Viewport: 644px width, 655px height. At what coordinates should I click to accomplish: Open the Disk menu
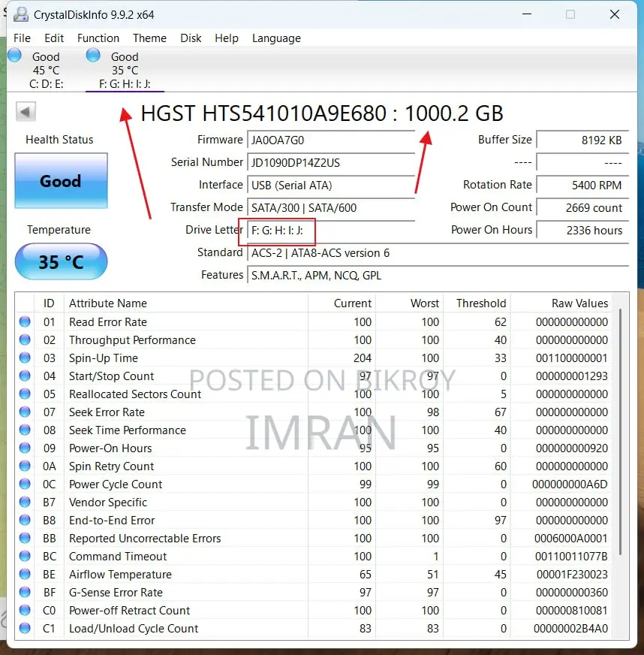click(191, 38)
